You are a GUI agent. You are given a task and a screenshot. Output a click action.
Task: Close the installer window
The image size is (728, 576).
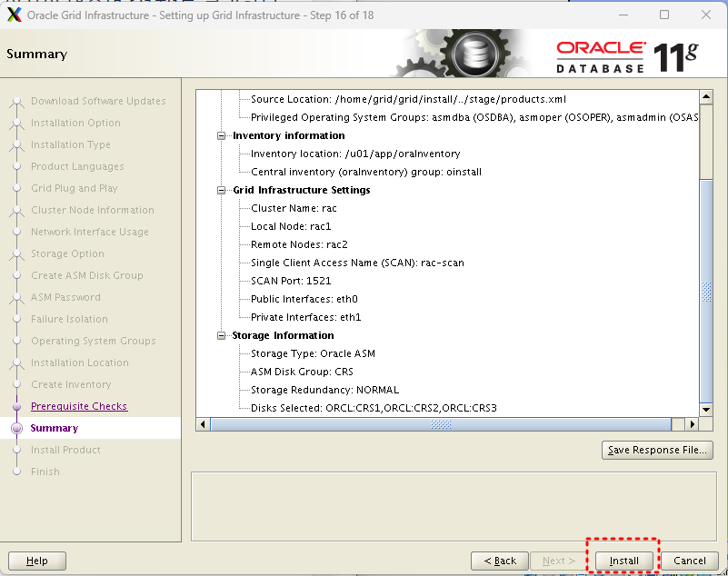705,15
